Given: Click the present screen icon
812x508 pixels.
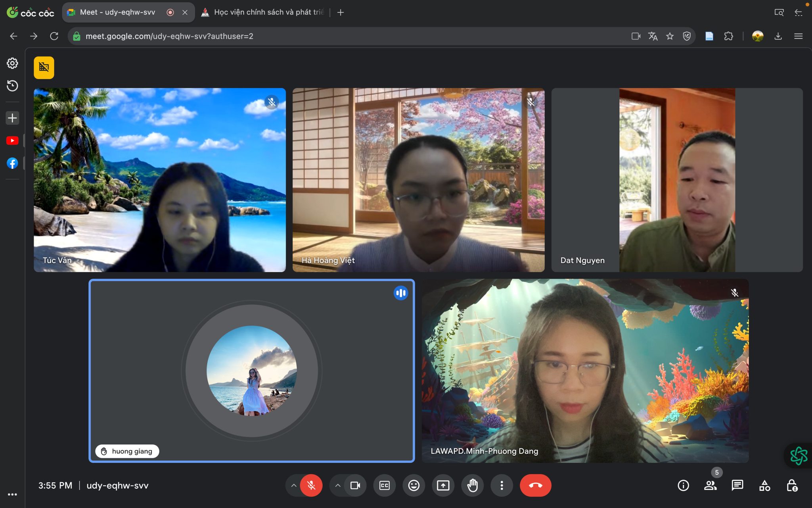Looking at the screenshot, I should coord(443,485).
